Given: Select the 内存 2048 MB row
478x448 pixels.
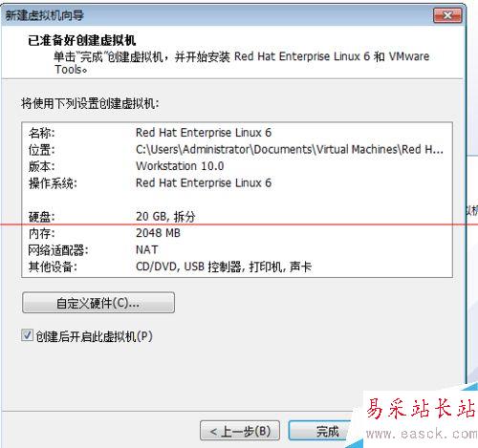Looking at the screenshot, I should click(x=237, y=233).
